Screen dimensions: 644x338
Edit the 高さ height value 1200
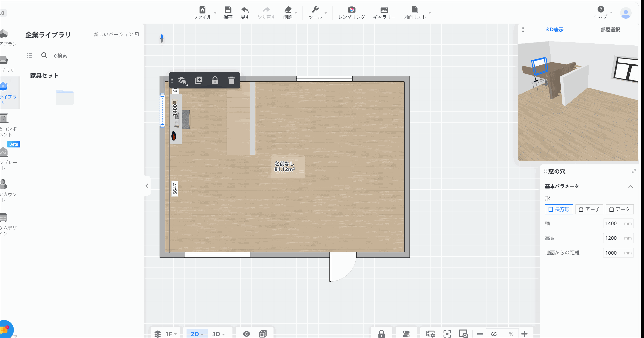618,238
